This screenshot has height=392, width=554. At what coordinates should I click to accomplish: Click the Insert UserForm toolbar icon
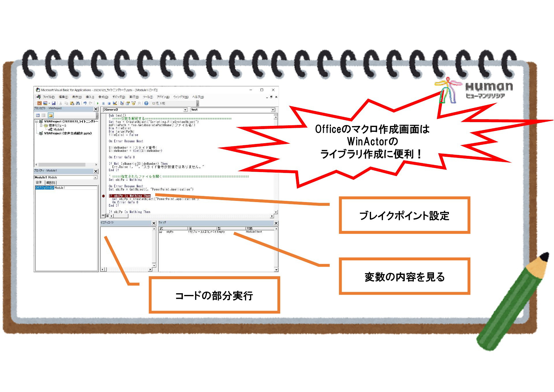pos(45,103)
